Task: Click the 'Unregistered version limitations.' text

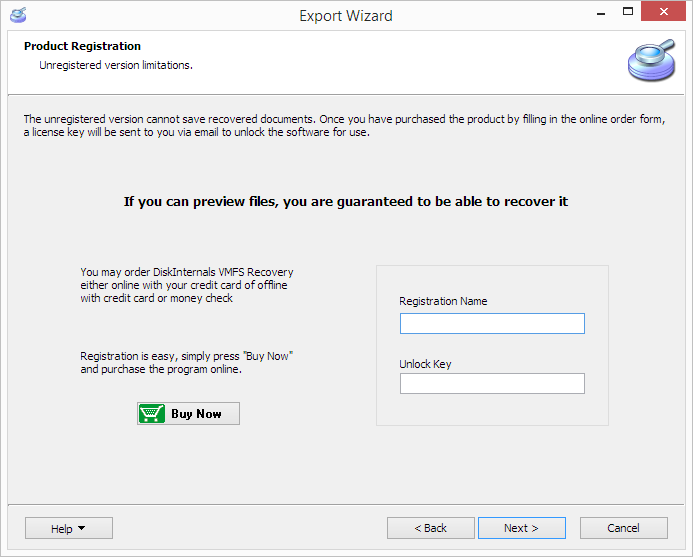Action: click(x=116, y=65)
